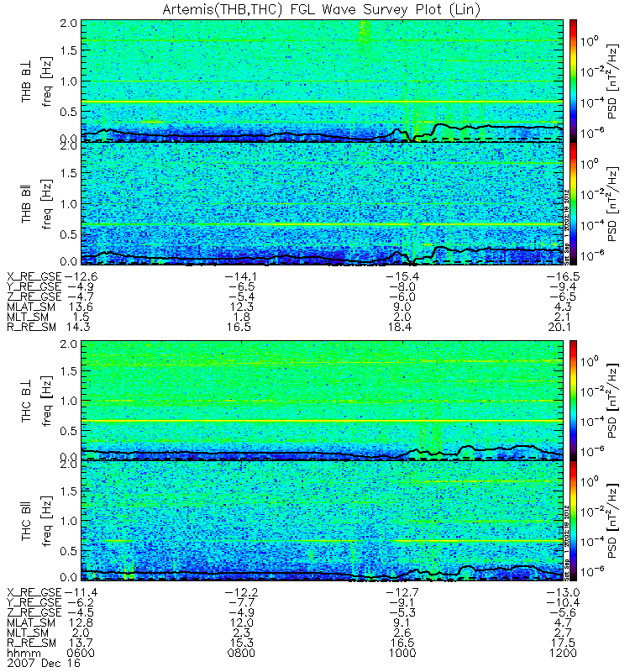Click the THC X_RE_GSE value -13.0
The image size is (630, 672).
[563, 592]
